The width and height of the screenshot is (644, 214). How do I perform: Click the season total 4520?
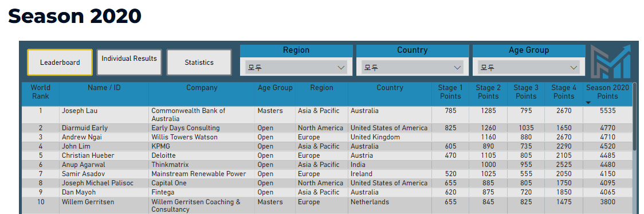[x=607, y=146]
